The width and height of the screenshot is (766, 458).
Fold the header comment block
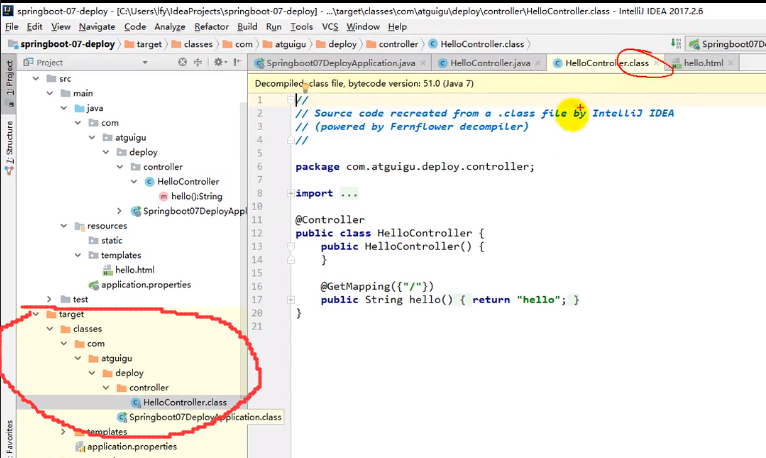(291, 100)
